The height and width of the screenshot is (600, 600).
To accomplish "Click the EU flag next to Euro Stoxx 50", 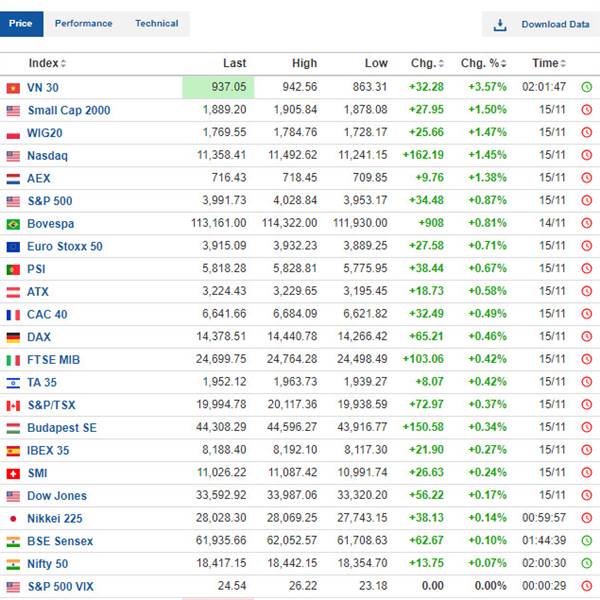I will [13, 247].
